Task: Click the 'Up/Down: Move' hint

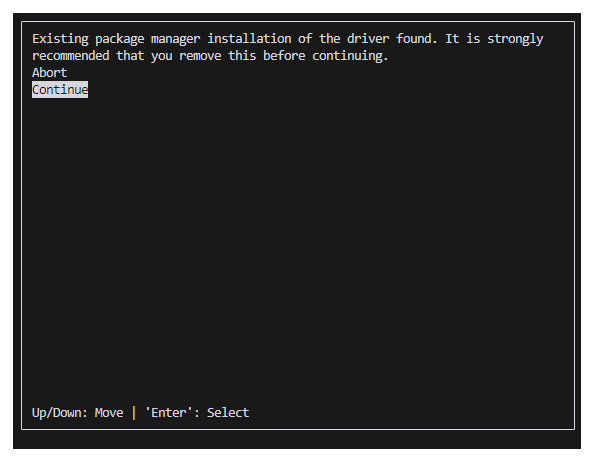Action: click(x=78, y=413)
